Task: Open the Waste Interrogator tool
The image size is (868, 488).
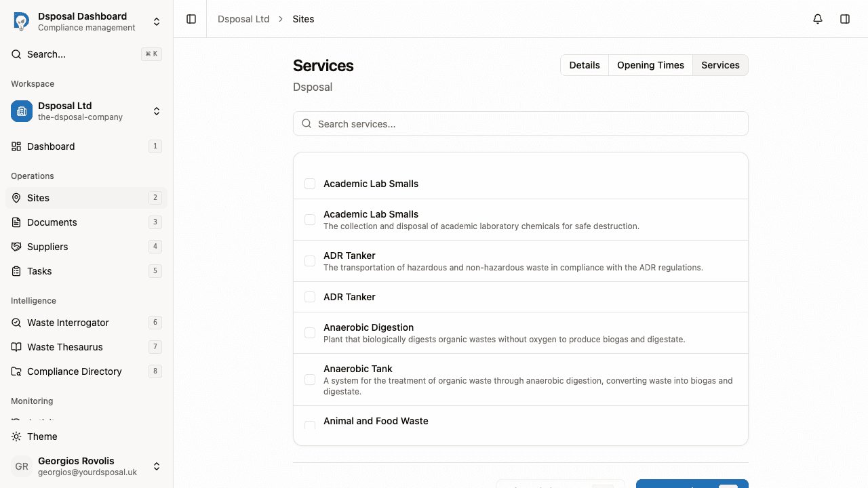Action: click(x=16, y=323)
